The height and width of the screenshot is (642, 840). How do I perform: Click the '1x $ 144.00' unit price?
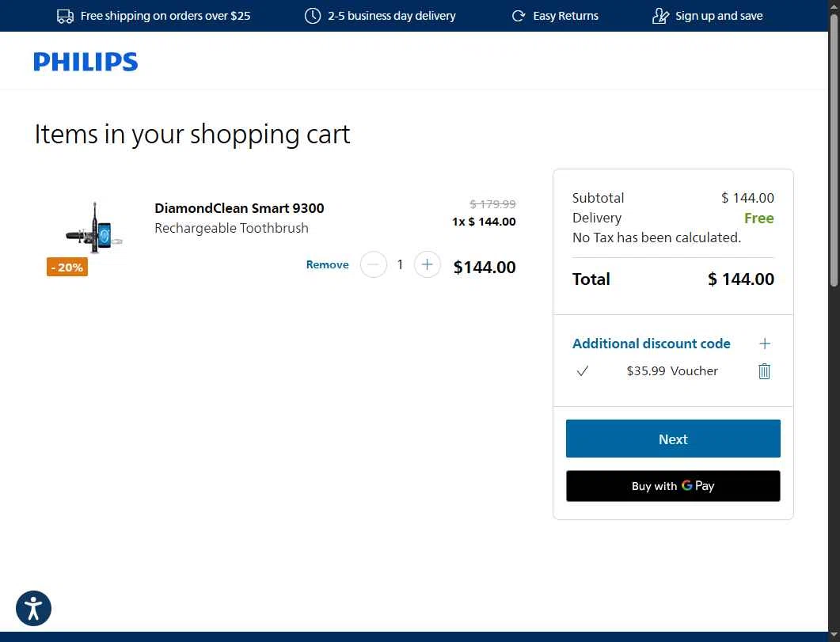(484, 222)
